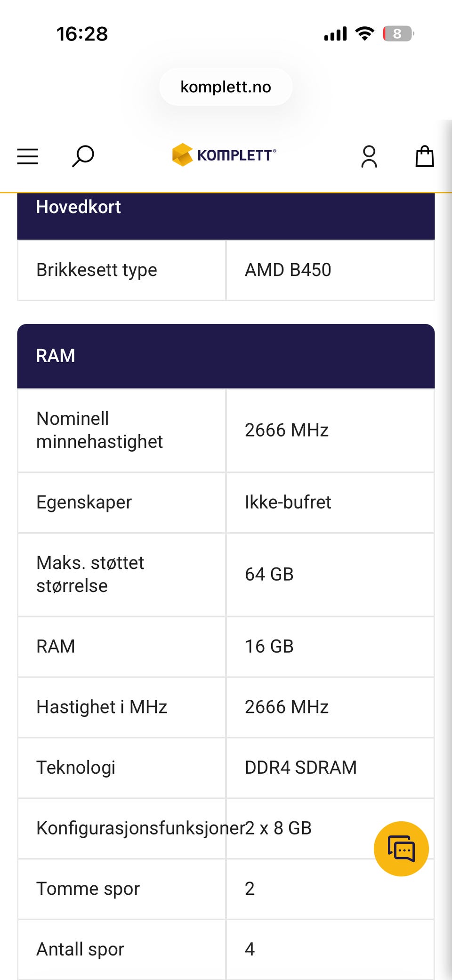The image size is (452, 980).
Task: Tap the Antall spor row label
Action: 81,949
